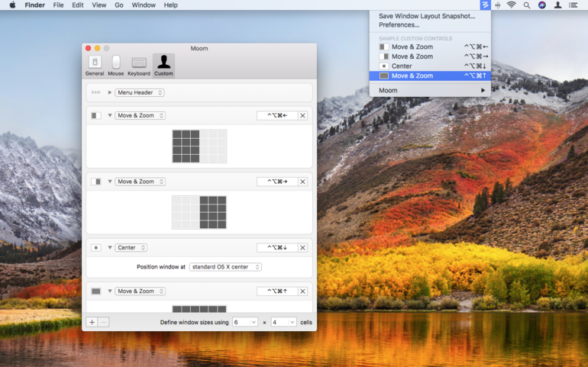Click the ⌃⌥⌘← shortcut field
Image resolution: width=588 pixels, height=367 pixels.
(x=277, y=115)
